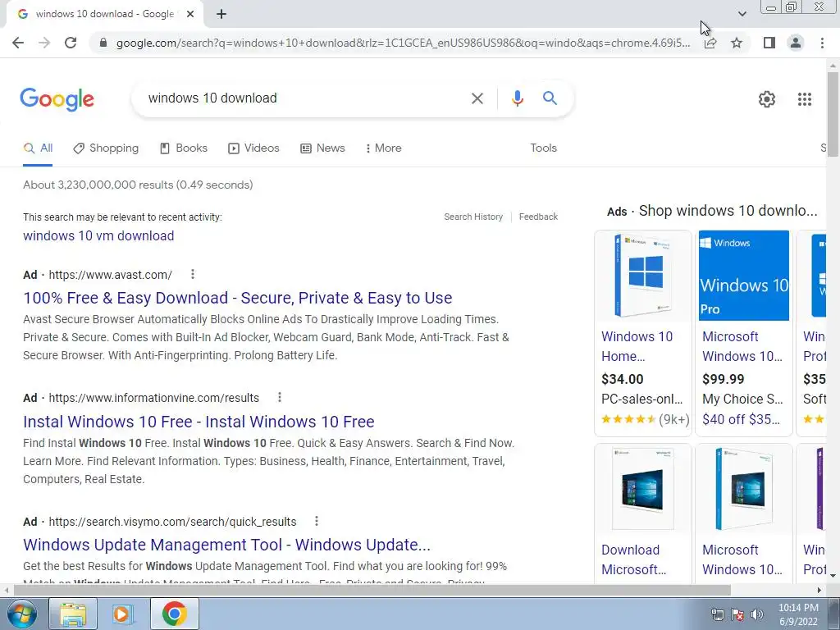The height and width of the screenshot is (630, 840).
Task: Click the horizontal scrollbar thumb
Action: pos(372,591)
